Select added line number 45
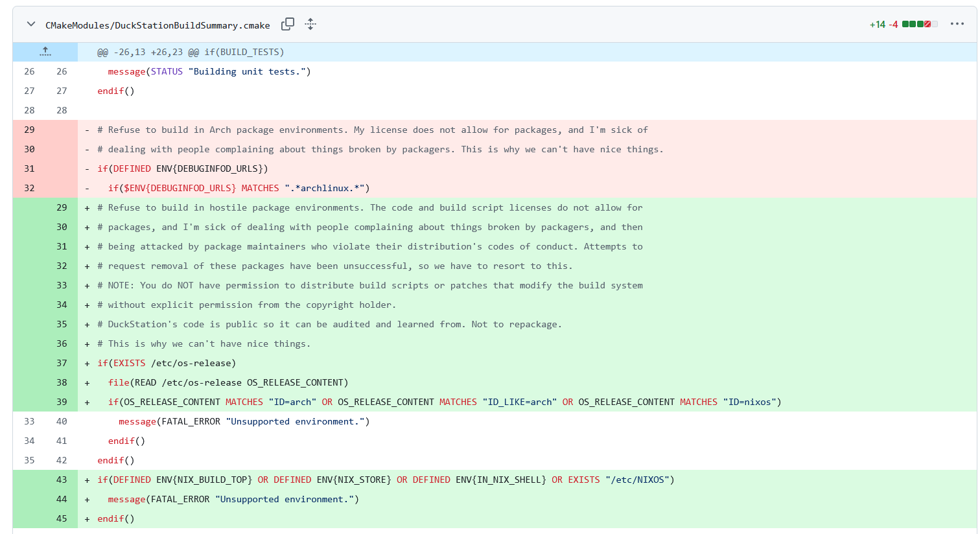 click(x=62, y=518)
